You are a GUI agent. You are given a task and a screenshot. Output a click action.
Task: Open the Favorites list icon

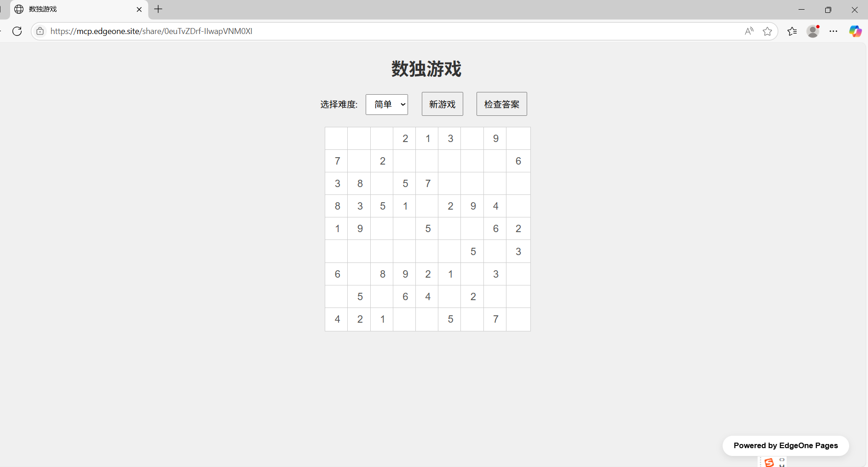pos(792,31)
